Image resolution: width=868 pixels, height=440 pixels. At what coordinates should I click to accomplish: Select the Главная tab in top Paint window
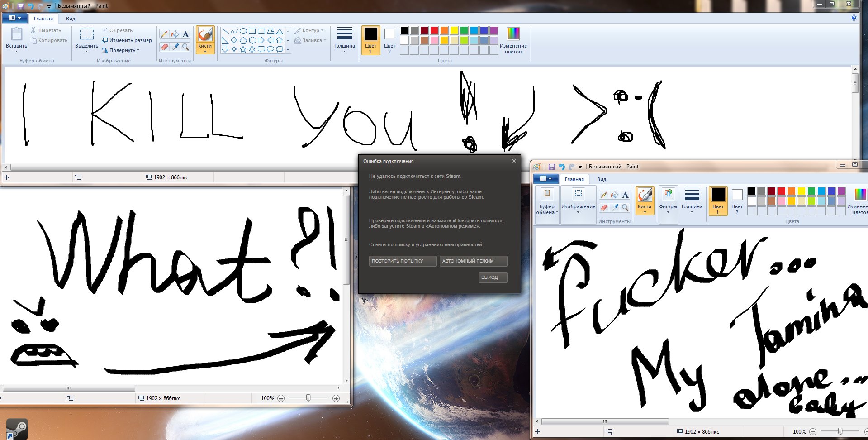pos(43,19)
